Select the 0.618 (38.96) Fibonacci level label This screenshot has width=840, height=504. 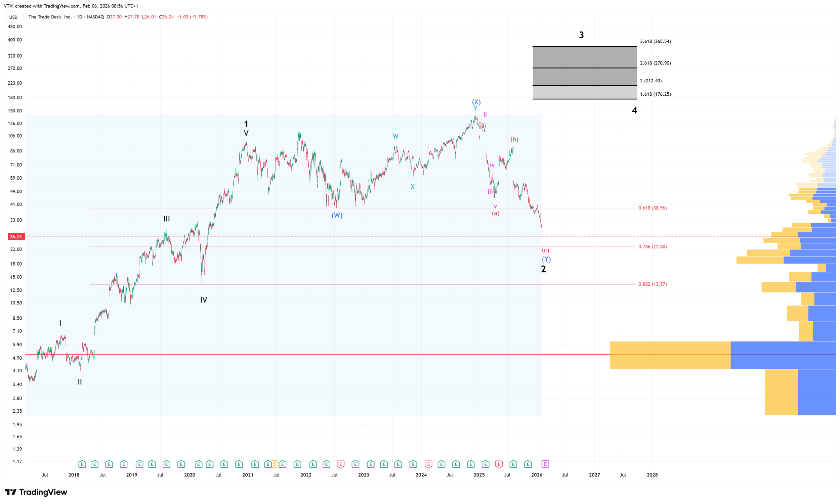coord(653,208)
